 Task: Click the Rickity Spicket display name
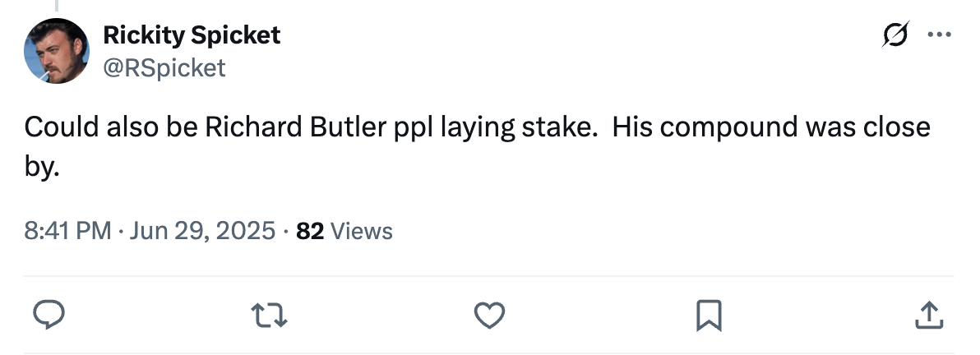coord(191,35)
